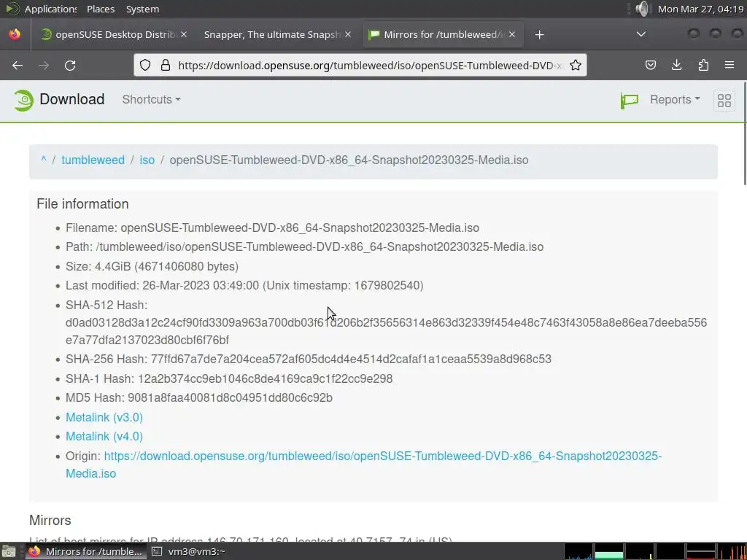Open the System menu
The height and width of the screenshot is (560, 747).
tap(142, 9)
